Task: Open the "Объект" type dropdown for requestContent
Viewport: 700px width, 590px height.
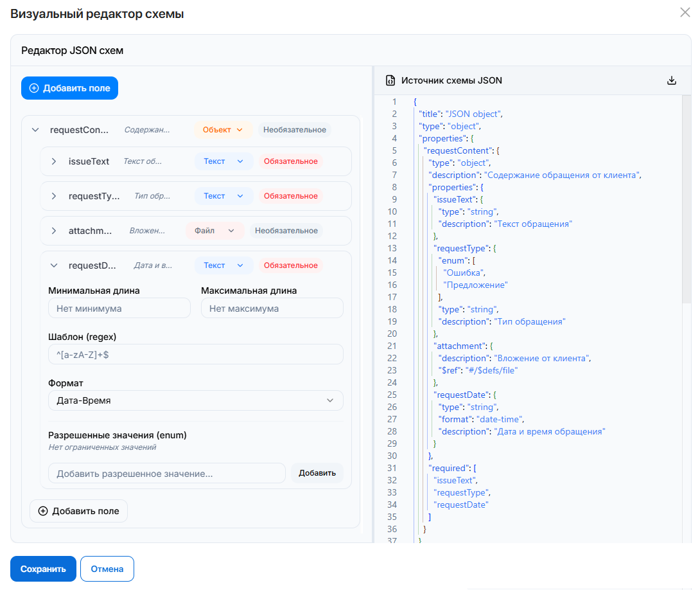Action: point(222,129)
